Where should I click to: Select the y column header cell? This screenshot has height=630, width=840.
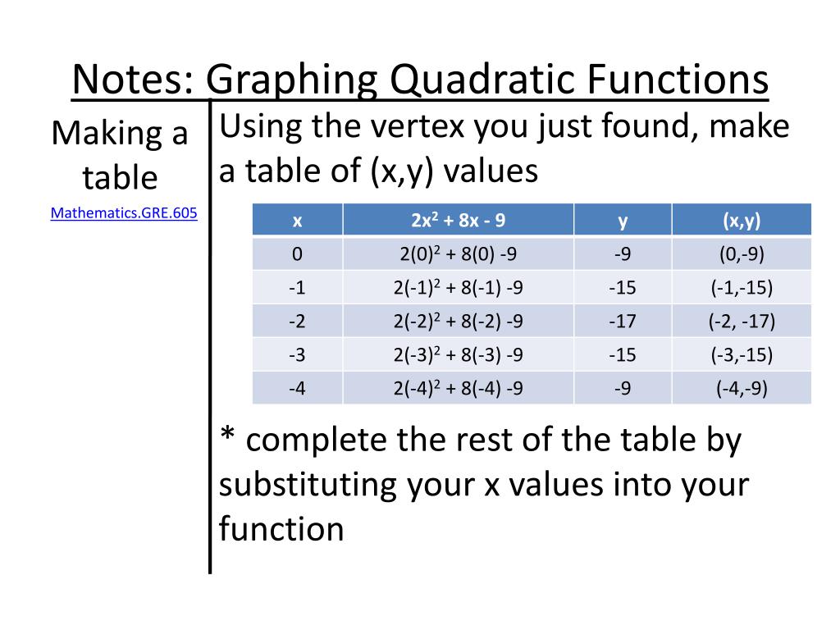tap(623, 221)
